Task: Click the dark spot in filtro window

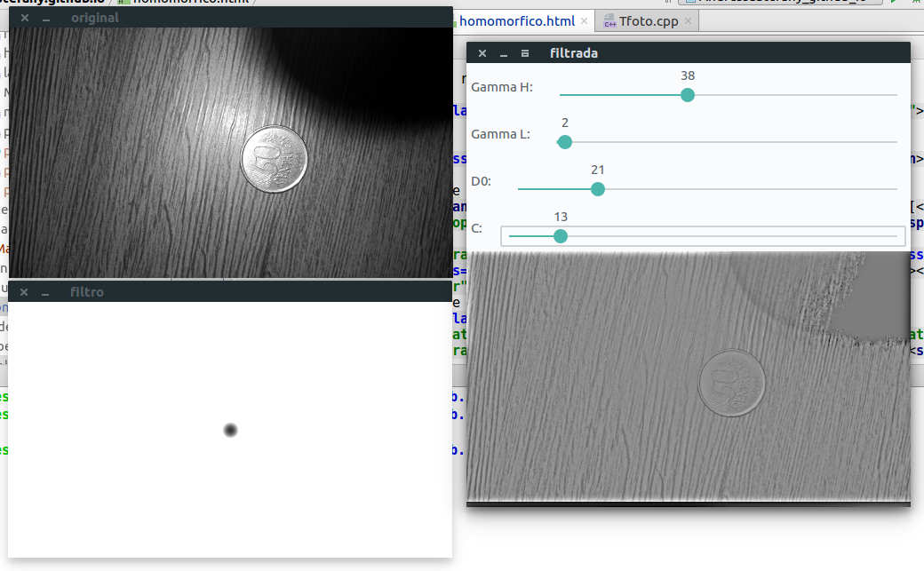Action: pos(230,431)
